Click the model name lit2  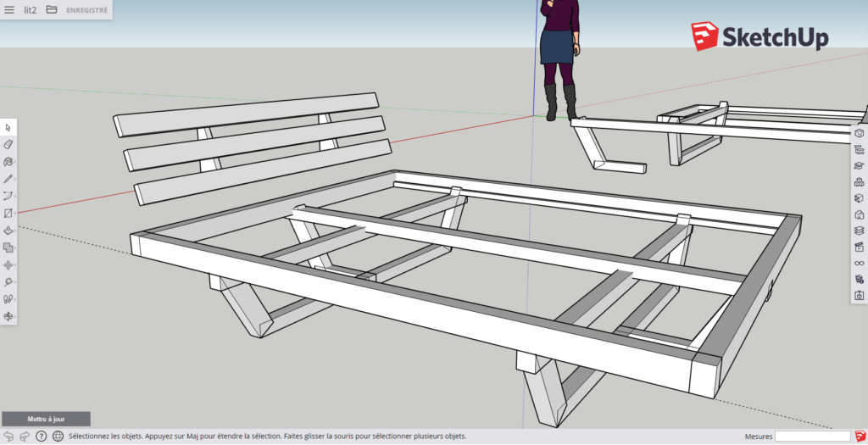(x=30, y=10)
